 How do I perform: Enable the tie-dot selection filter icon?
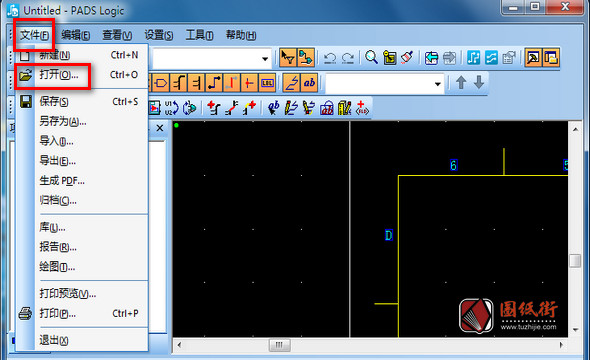[x=249, y=83]
